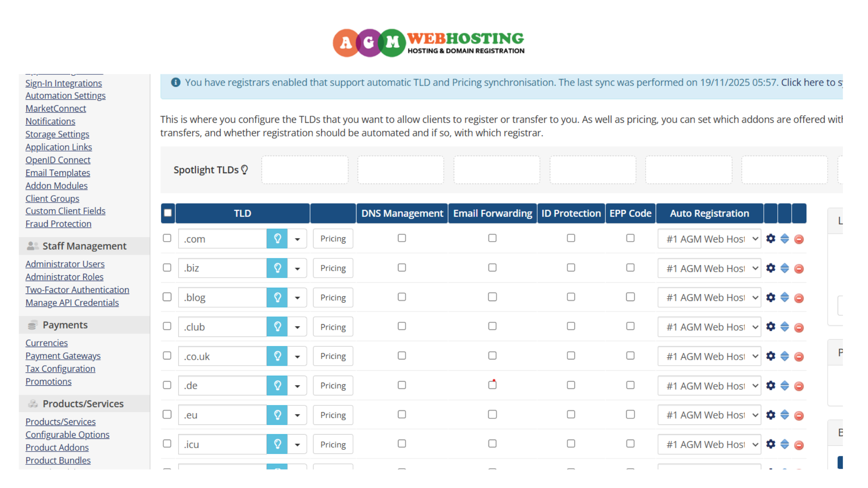Tick Email Forwarding checkbox for .de
868x488 pixels.
(x=492, y=385)
